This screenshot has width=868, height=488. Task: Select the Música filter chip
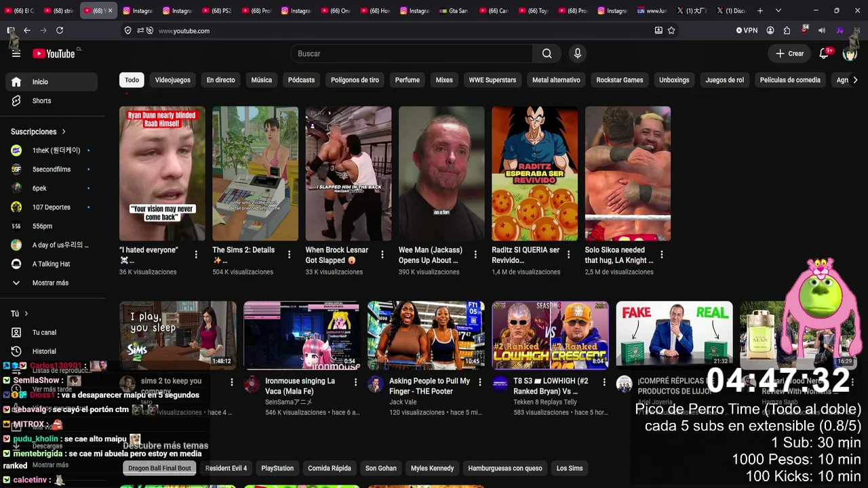[x=262, y=80]
